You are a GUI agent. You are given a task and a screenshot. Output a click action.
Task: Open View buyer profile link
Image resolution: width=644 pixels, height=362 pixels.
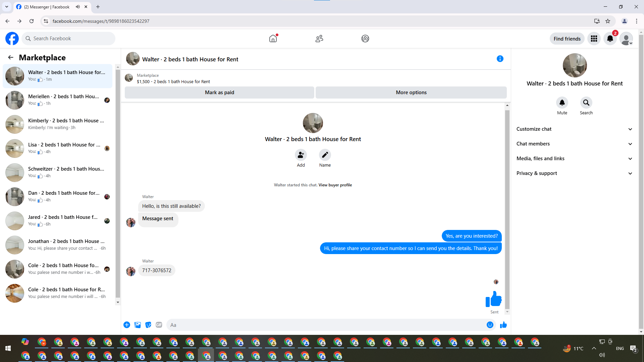tap(335, 185)
